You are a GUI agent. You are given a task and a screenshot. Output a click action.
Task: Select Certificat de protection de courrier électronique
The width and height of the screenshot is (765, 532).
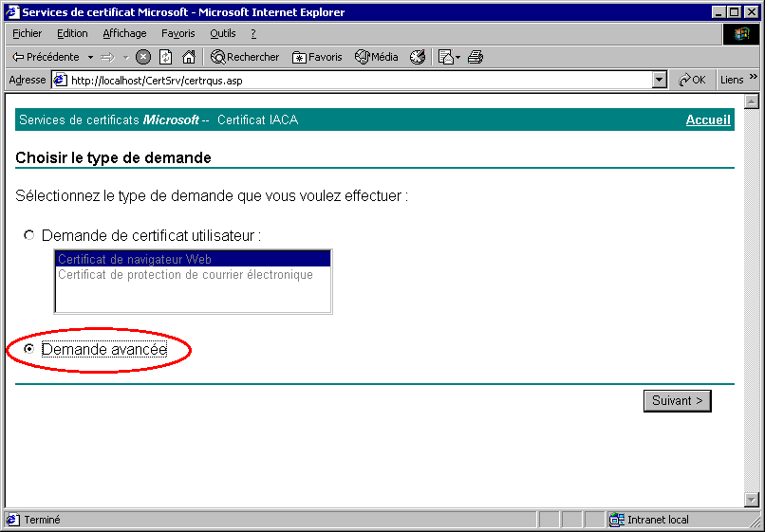coord(193,274)
